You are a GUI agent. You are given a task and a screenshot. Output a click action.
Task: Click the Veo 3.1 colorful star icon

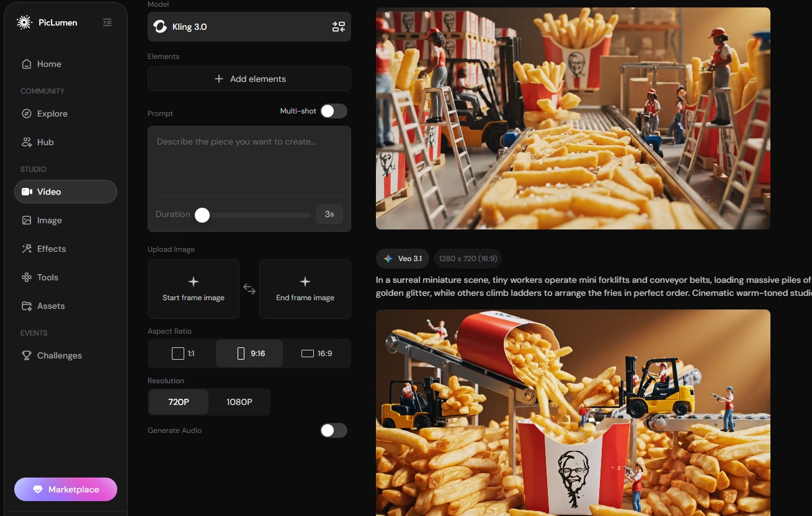388,259
